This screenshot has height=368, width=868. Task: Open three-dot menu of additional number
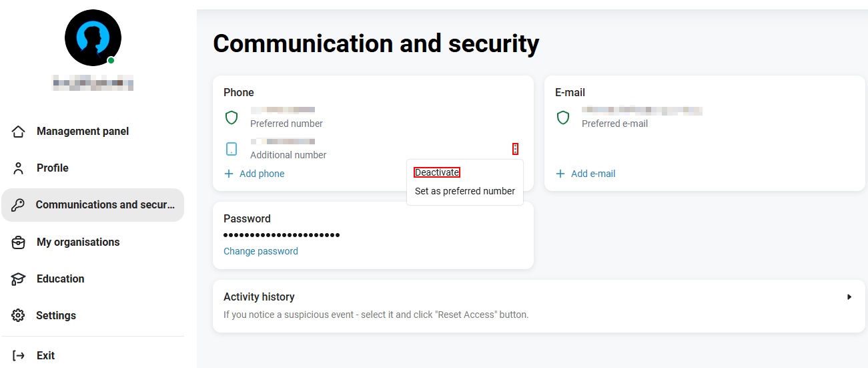click(515, 149)
